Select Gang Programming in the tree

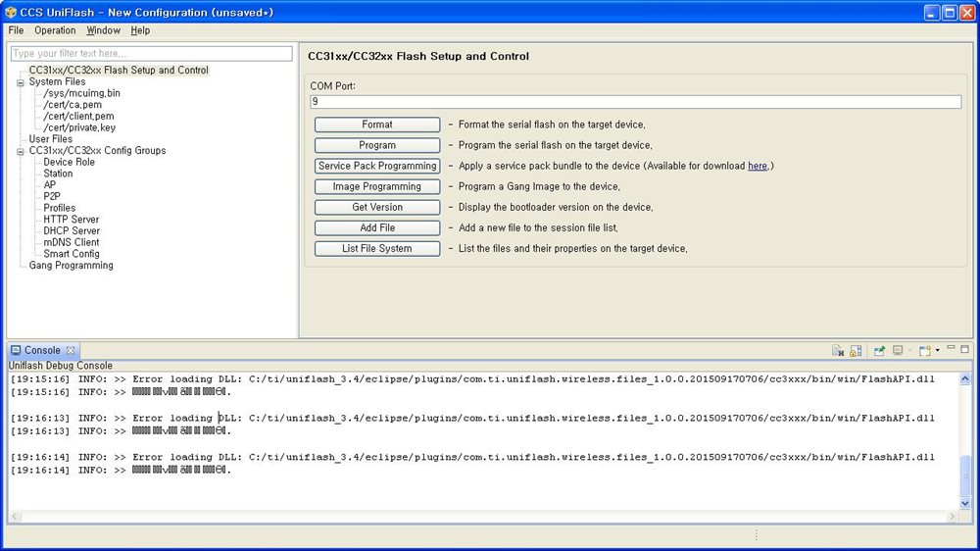click(x=71, y=265)
